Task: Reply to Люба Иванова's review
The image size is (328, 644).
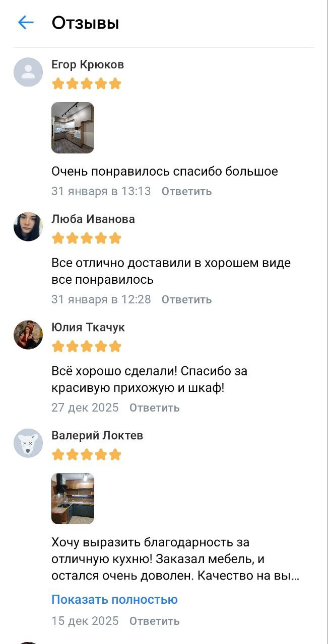Action: coord(186,299)
